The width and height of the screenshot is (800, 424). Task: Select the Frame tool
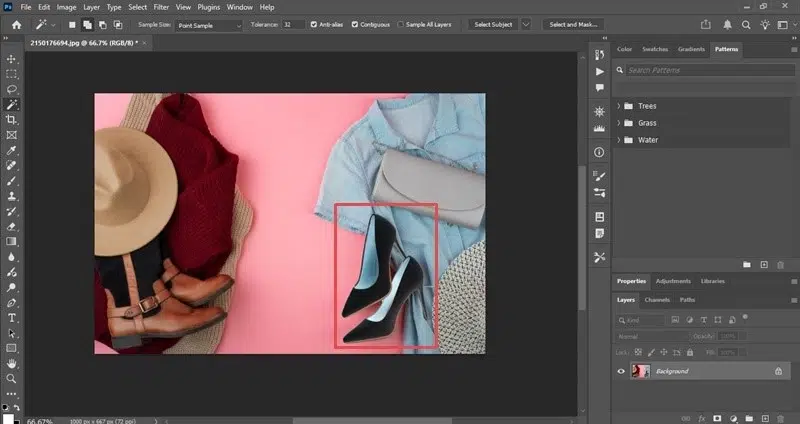point(11,135)
